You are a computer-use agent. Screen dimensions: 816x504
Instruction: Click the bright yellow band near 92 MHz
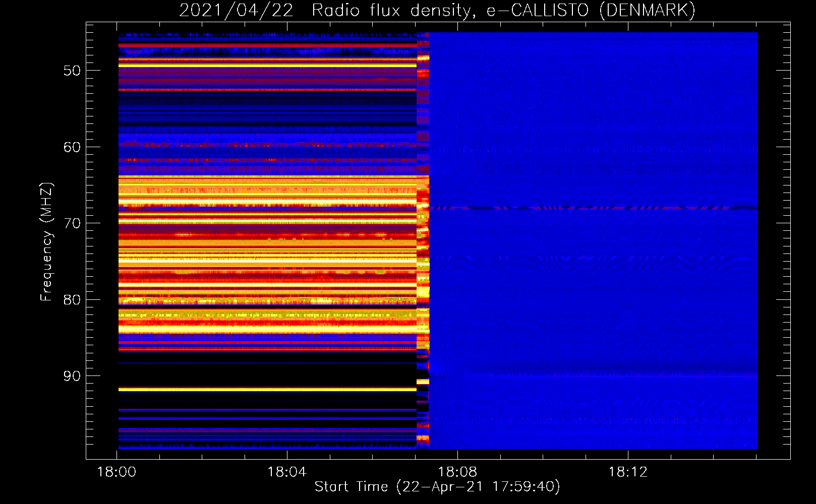pyautogui.click(x=267, y=390)
